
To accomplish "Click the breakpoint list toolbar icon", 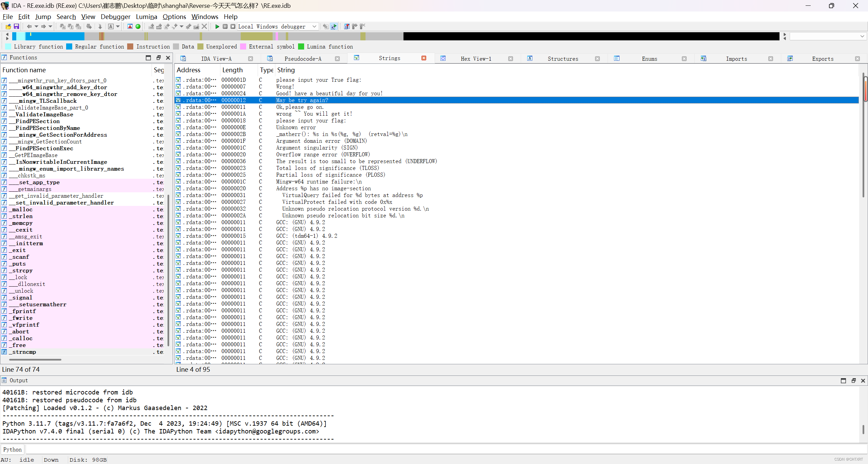I will [x=347, y=26].
